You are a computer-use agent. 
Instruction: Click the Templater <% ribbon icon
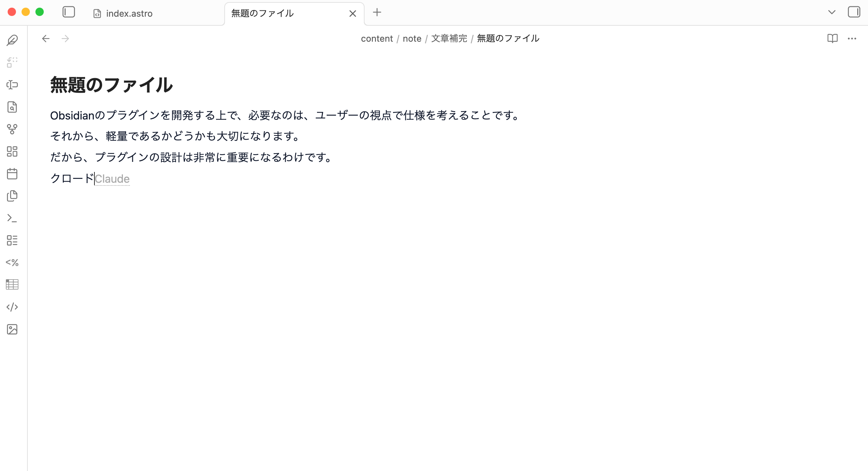(x=12, y=263)
